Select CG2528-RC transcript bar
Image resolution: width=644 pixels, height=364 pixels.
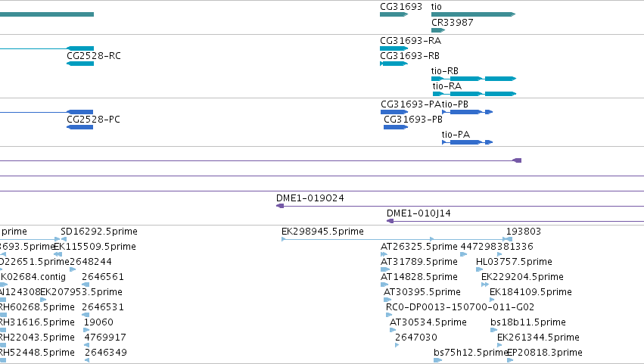pos(80,64)
